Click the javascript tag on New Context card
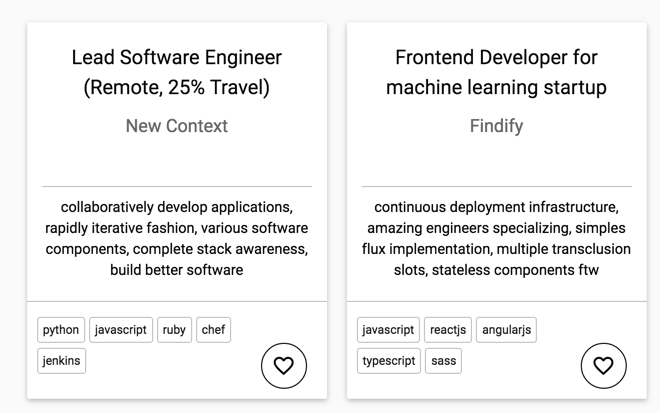Image resolution: width=660 pixels, height=413 pixels. pyautogui.click(x=120, y=330)
